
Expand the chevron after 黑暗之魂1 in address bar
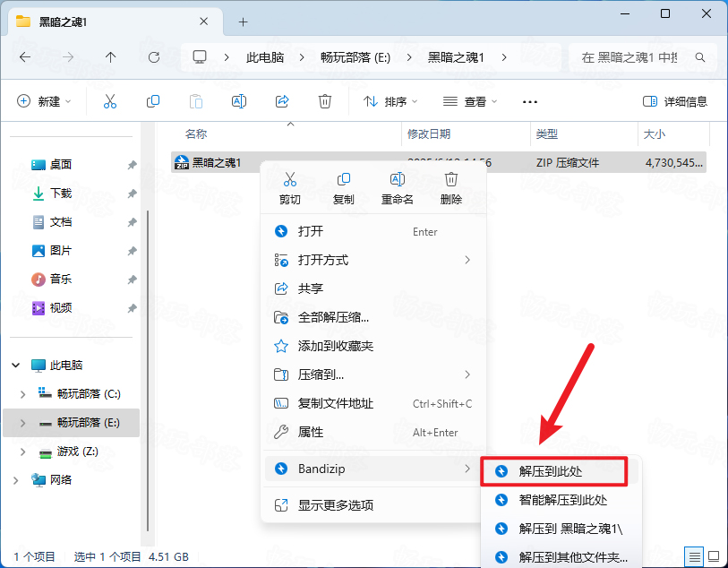coord(504,57)
